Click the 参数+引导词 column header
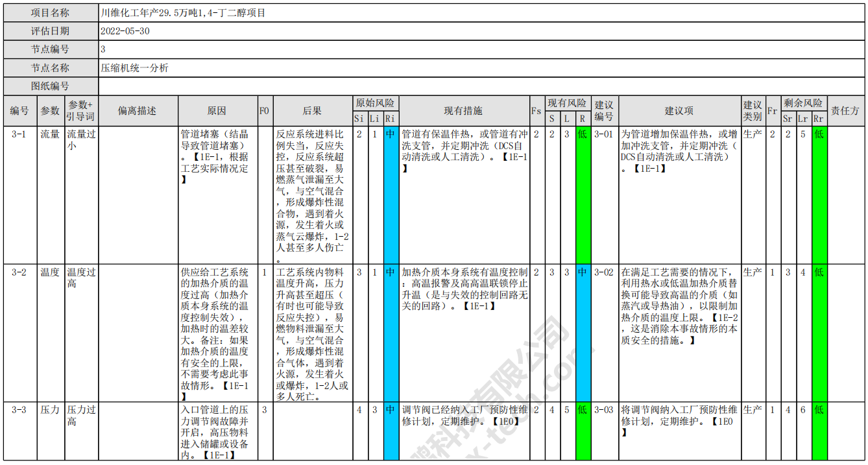Screen dimensions: 868x465 81,111
